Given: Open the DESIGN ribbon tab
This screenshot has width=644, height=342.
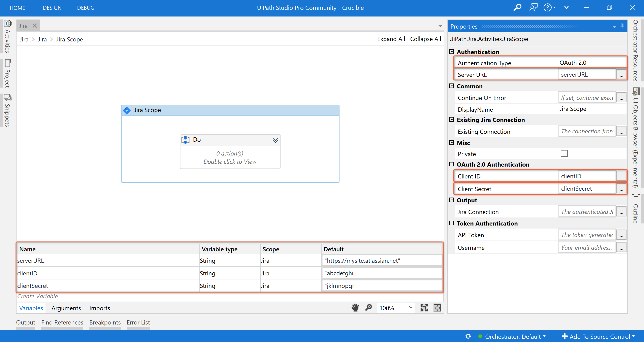Looking at the screenshot, I should pos(52,8).
